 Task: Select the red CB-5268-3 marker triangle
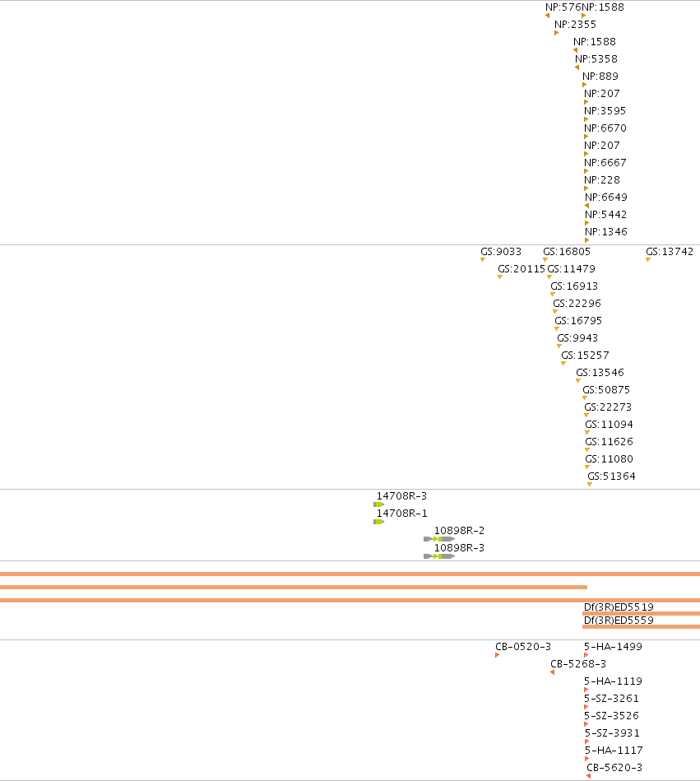[553, 672]
